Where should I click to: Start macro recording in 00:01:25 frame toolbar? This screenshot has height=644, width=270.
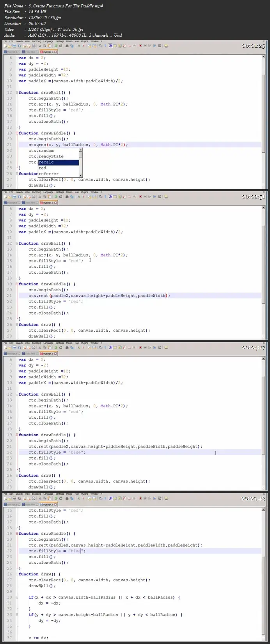(140, 46)
